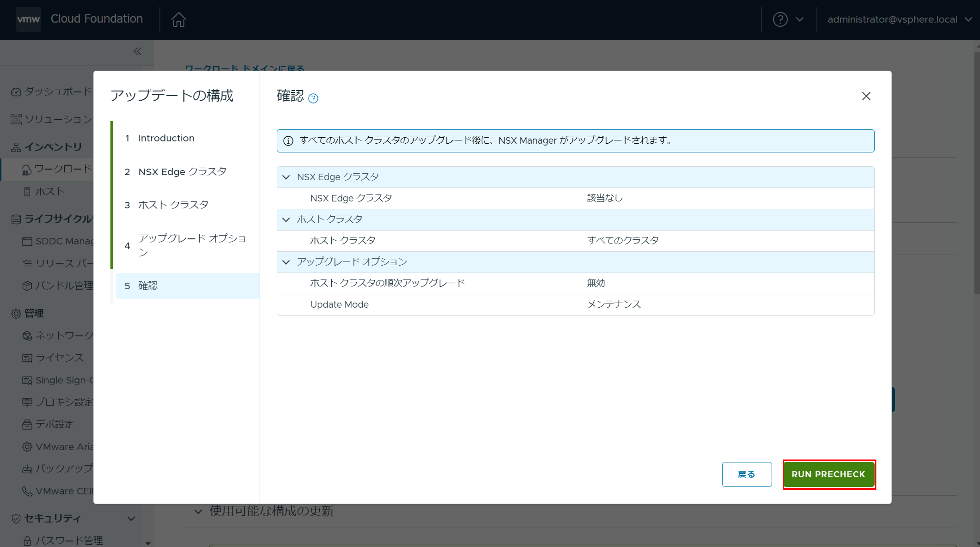Collapse セキュリティ section chevron
This screenshot has height=547, width=980.
pyautogui.click(x=131, y=519)
